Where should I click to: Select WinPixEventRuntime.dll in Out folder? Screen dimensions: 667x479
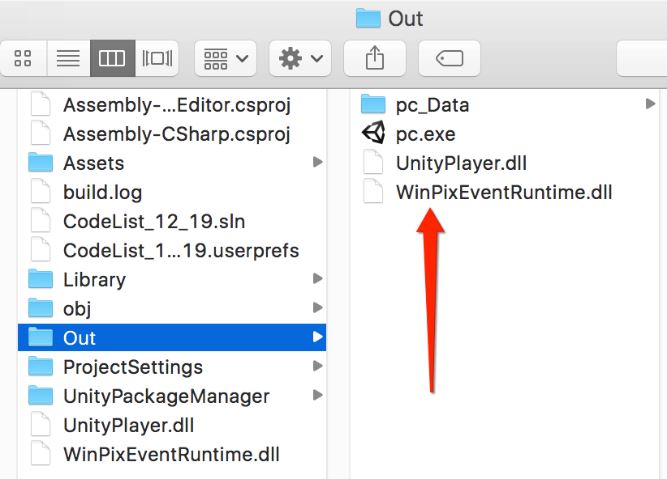[x=503, y=192]
